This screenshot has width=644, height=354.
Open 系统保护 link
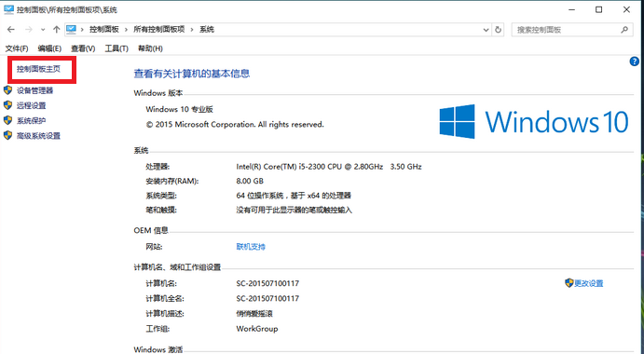click(x=31, y=121)
